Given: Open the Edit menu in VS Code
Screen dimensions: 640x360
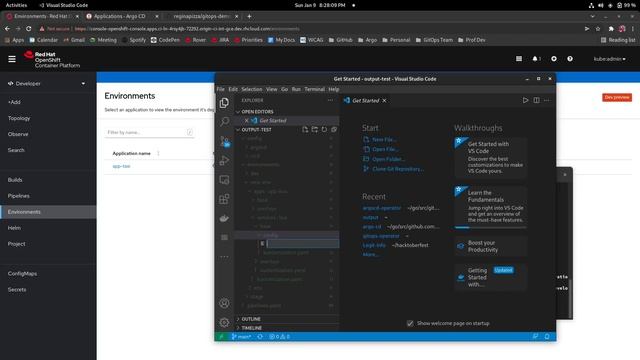Looking at the screenshot, I should [233, 89].
